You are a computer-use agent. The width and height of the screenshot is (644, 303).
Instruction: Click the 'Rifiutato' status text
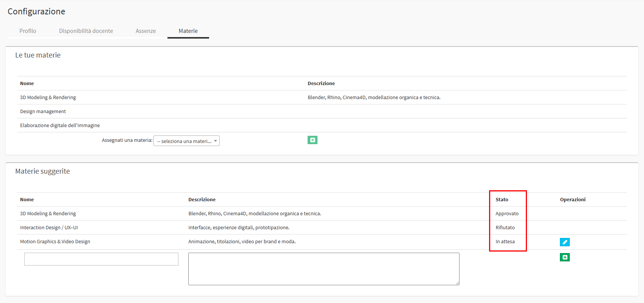tap(505, 228)
